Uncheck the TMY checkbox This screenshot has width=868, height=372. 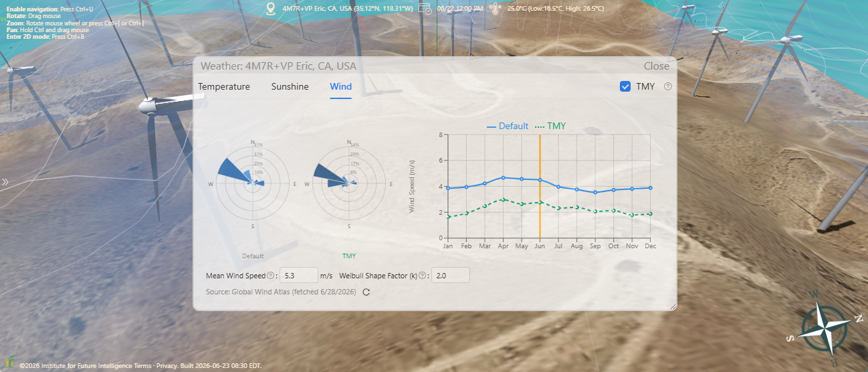pyautogui.click(x=625, y=86)
